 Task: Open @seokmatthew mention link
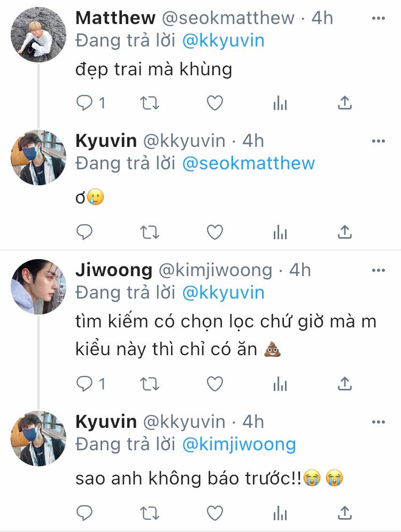[x=249, y=163]
